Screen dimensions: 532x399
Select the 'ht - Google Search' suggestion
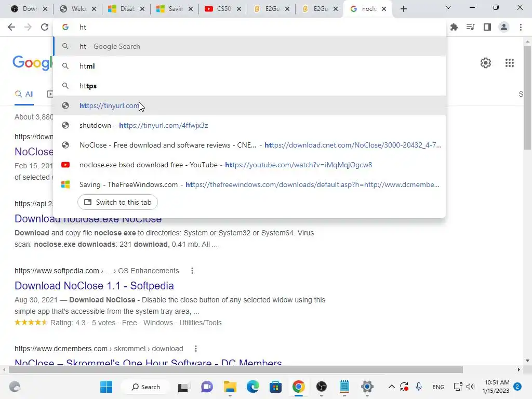click(x=249, y=46)
